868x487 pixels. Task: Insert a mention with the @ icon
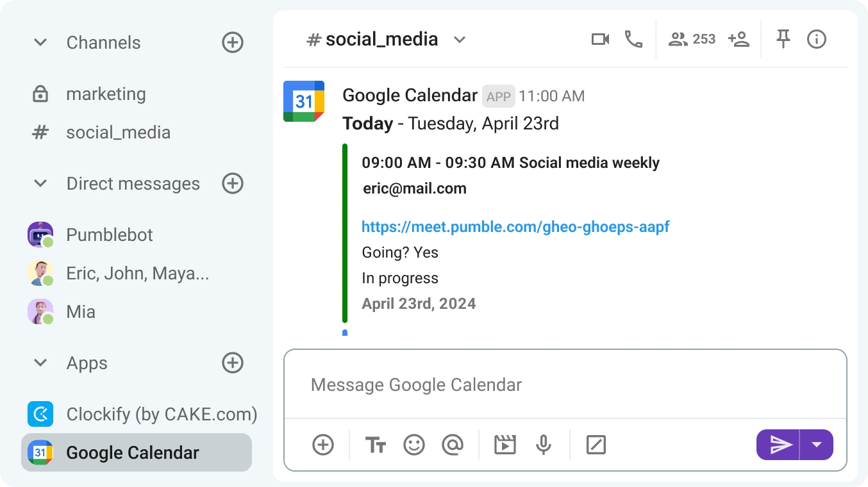coord(453,445)
